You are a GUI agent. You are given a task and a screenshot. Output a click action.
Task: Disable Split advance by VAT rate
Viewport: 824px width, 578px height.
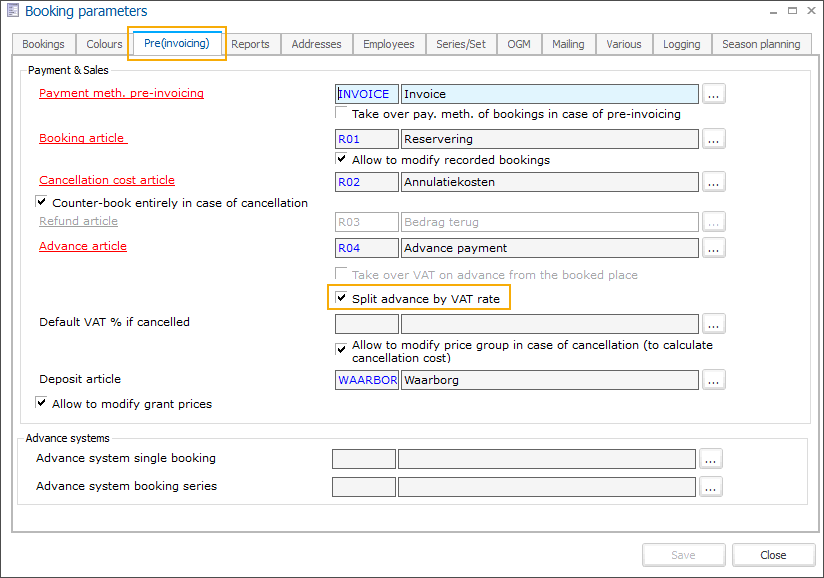tap(342, 298)
